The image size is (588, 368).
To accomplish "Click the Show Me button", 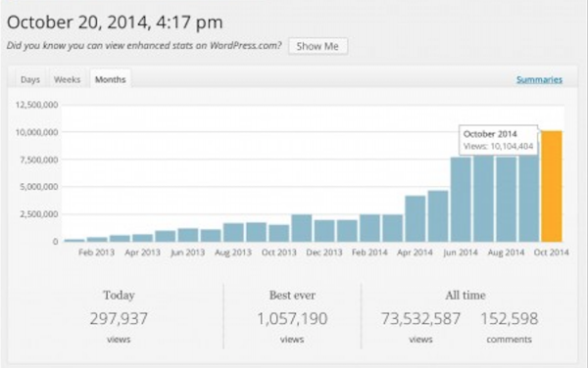I will (x=318, y=46).
